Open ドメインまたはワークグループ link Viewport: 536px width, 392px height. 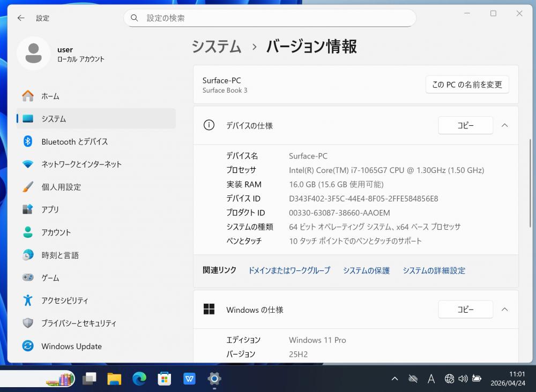(x=289, y=270)
